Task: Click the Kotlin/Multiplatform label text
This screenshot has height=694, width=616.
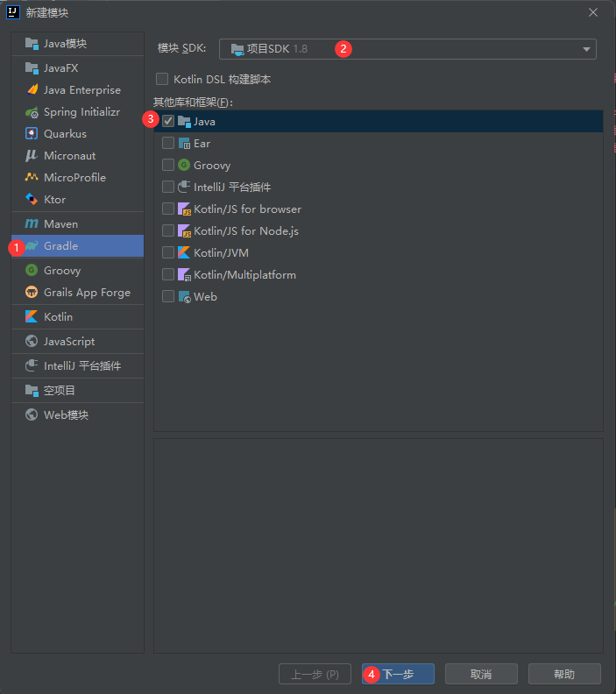Action: tap(244, 275)
